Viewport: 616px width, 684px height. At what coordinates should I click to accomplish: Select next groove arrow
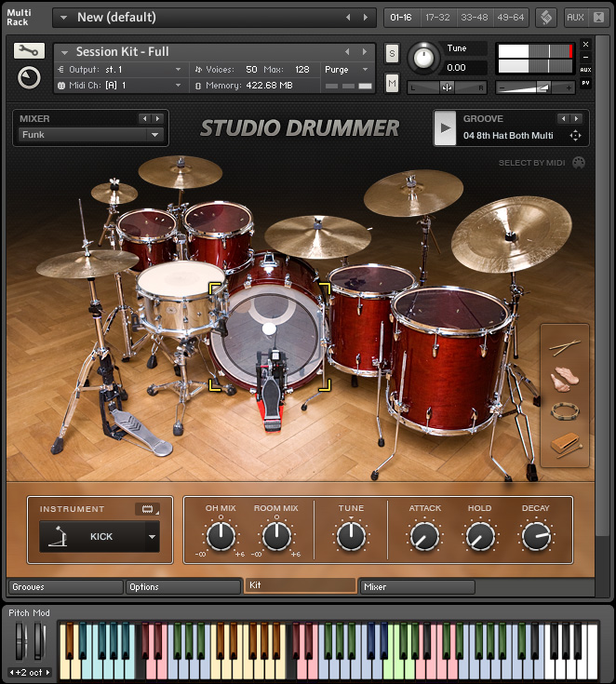(x=576, y=119)
